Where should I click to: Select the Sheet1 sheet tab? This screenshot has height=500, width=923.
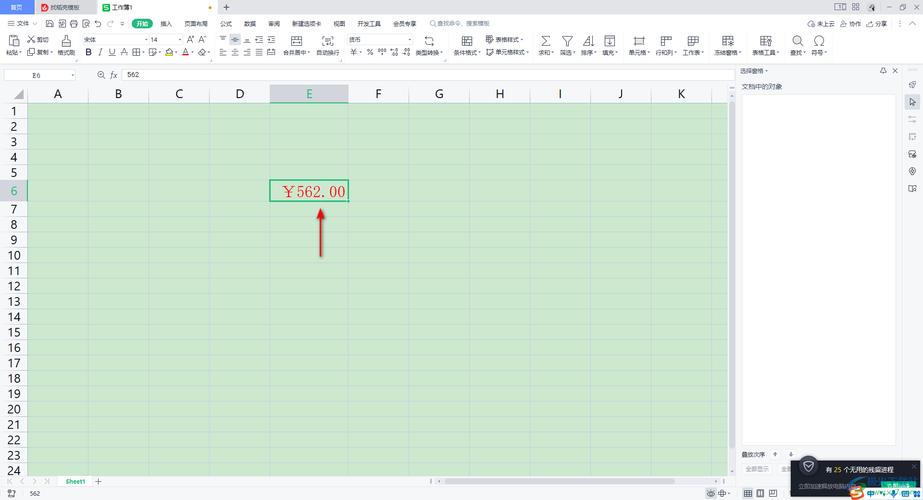[75, 481]
